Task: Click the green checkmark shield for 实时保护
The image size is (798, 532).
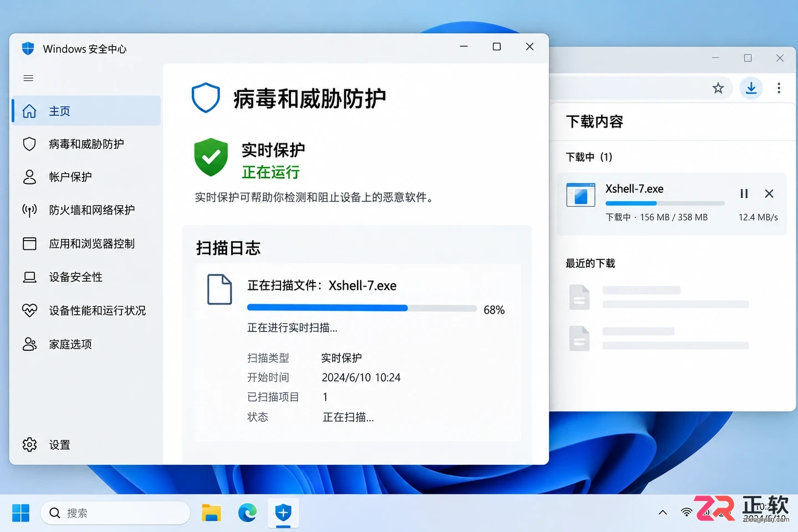Action: tap(211, 157)
